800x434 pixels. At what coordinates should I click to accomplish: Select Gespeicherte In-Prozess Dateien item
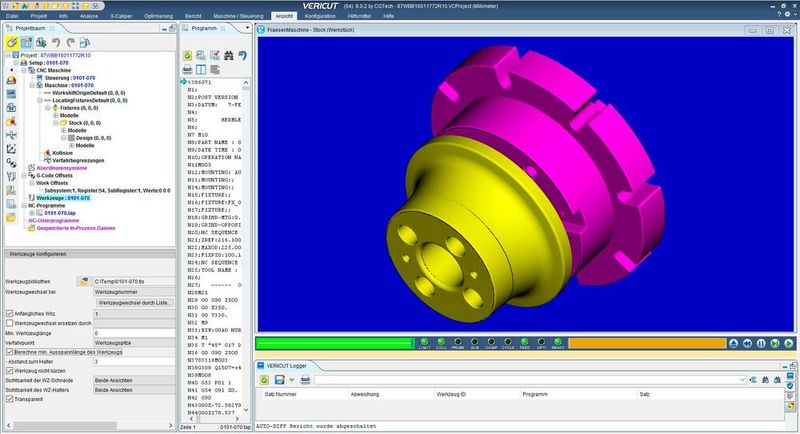[76, 228]
